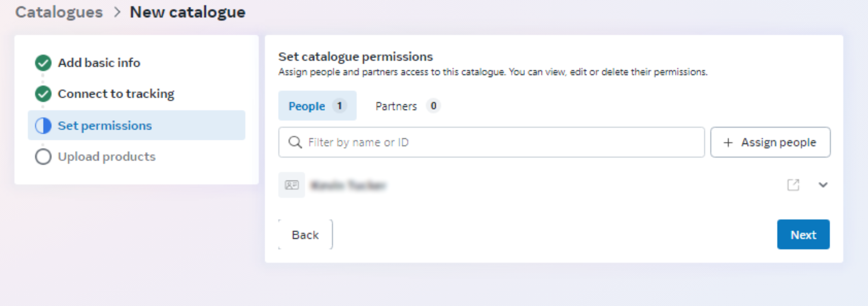Click the green checkmark beside Connect to tracking

[43, 94]
